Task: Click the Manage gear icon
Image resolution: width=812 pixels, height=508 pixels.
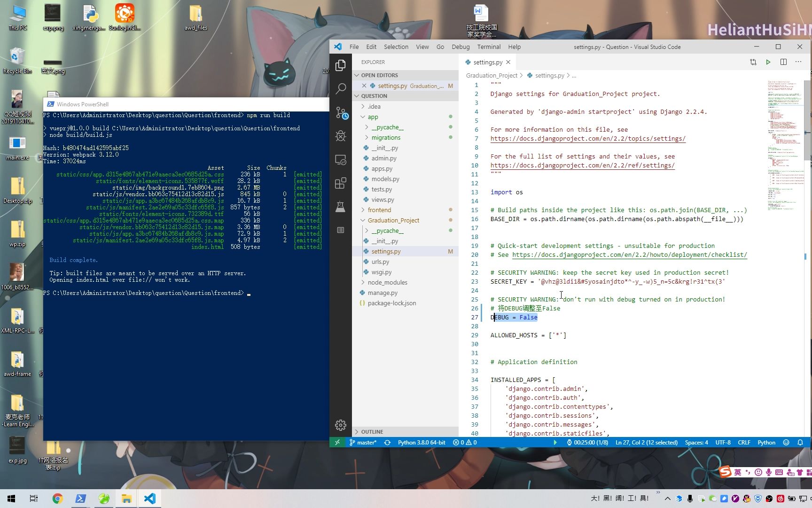Action: pyautogui.click(x=341, y=425)
